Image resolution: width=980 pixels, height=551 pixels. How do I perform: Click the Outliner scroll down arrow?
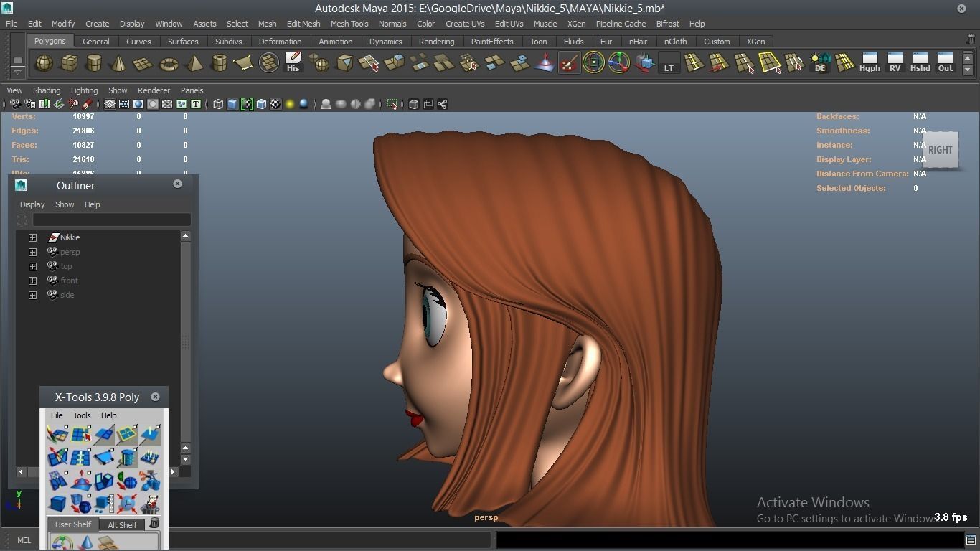pos(185,459)
